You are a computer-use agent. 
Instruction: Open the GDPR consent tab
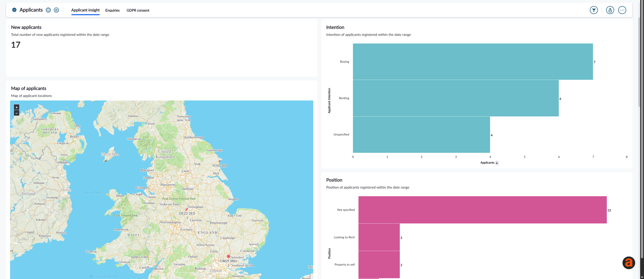coord(138,10)
